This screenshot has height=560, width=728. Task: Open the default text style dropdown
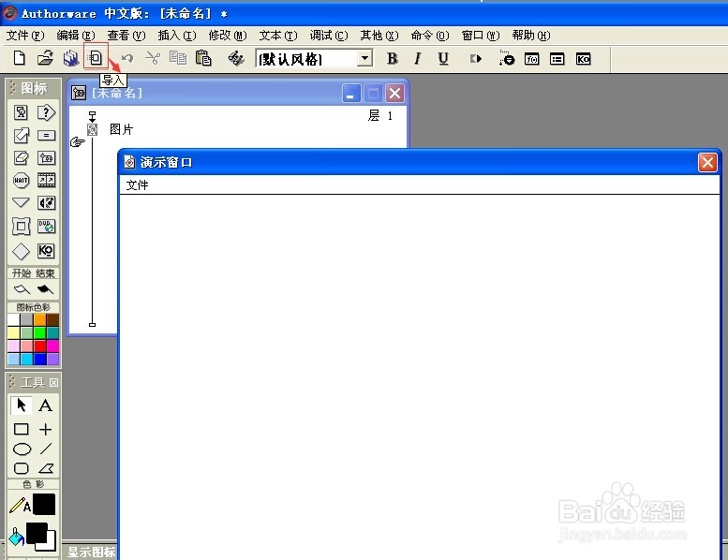(365, 58)
